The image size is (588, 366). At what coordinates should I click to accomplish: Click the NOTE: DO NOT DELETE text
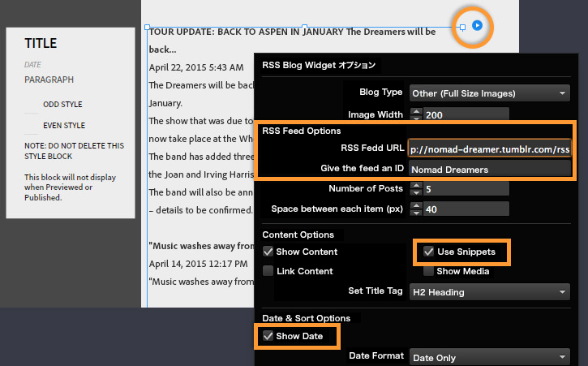[74, 150]
